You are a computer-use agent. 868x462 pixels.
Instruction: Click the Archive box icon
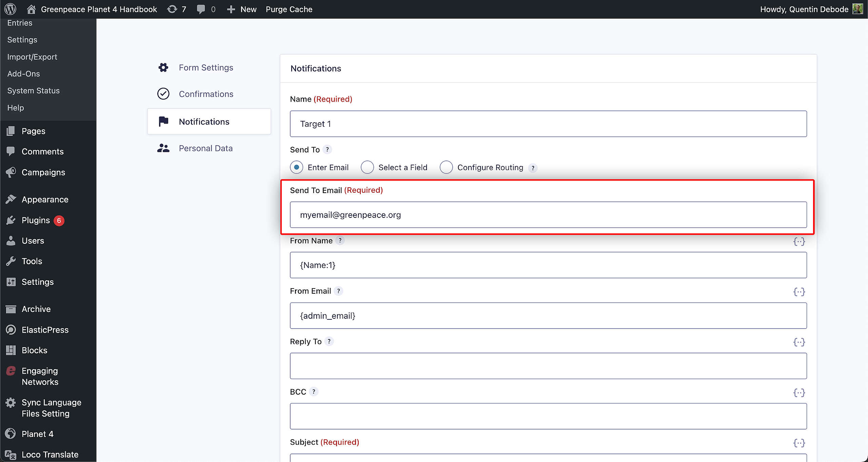pyautogui.click(x=11, y=309)
